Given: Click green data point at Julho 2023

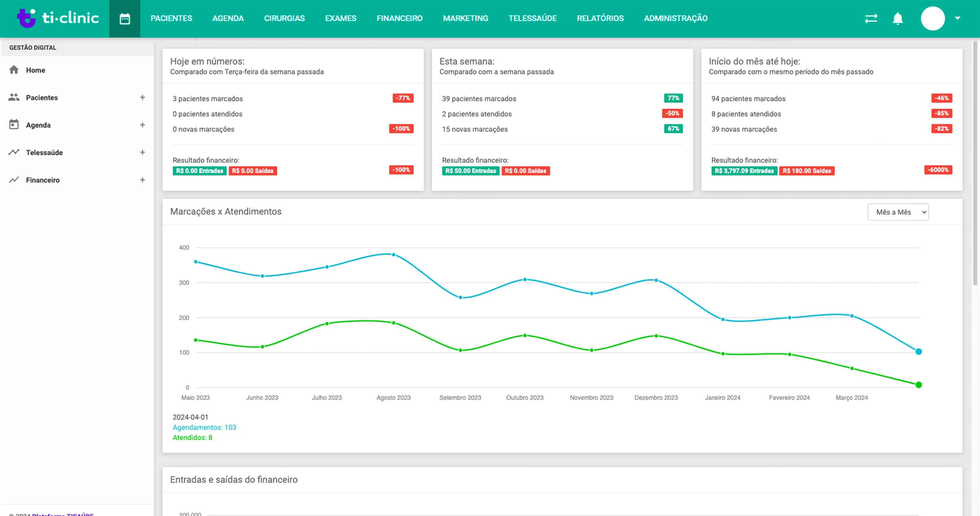Looking at the screenshot, I should click(x=327, y=324).
